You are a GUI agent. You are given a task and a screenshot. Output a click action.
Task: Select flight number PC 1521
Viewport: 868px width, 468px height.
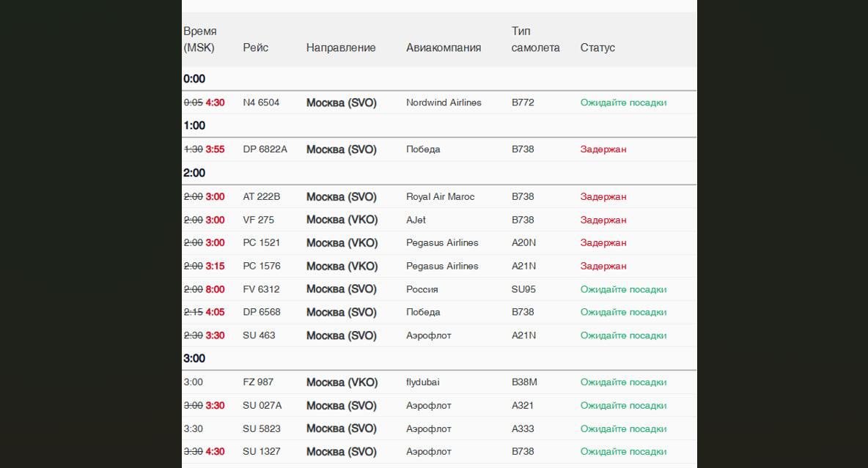point(261,243)
